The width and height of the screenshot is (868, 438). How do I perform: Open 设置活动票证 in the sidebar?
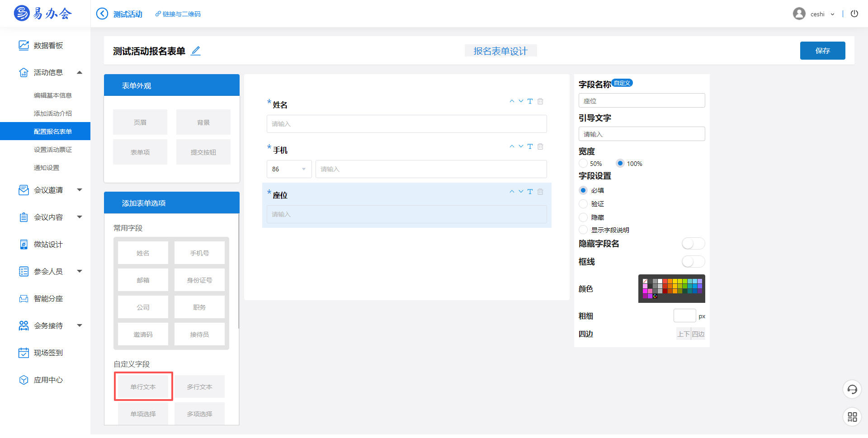[x=53, y=150]
